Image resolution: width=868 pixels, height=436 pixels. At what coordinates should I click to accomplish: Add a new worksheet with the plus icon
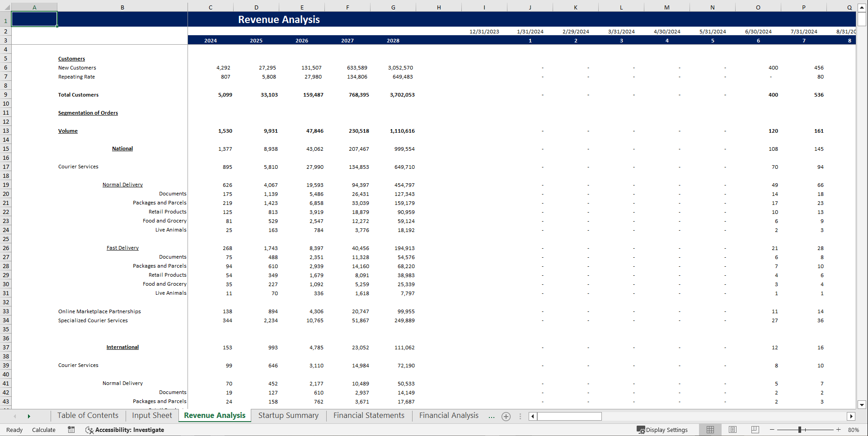506,416
